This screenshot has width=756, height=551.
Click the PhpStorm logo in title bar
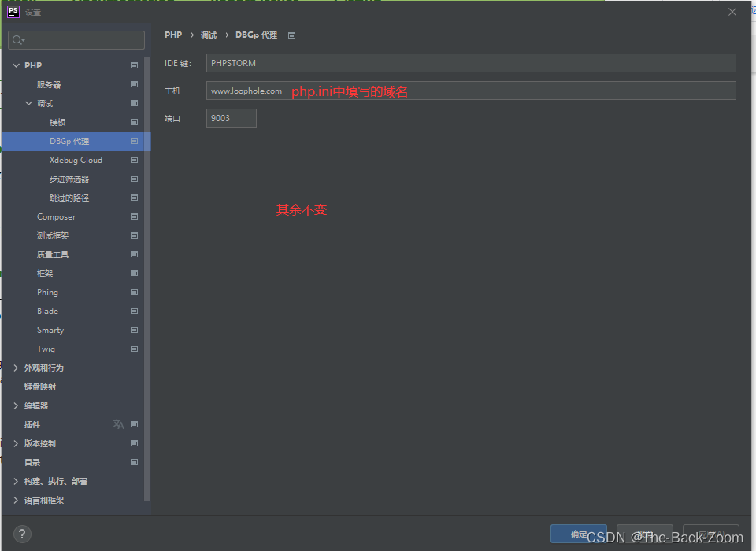click(13, 12)
